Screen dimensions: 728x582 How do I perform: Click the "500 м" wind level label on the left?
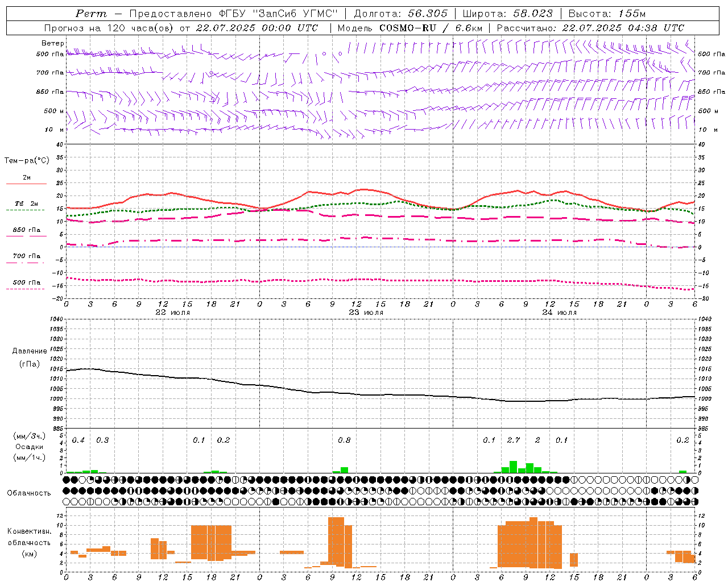(x=54, y=111)
